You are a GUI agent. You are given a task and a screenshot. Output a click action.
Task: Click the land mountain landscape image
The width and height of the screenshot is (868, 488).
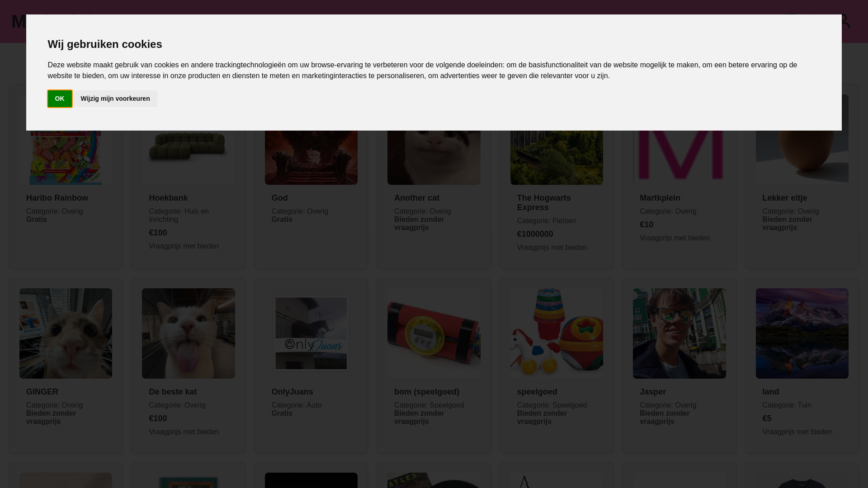click(x=802, y=333)
